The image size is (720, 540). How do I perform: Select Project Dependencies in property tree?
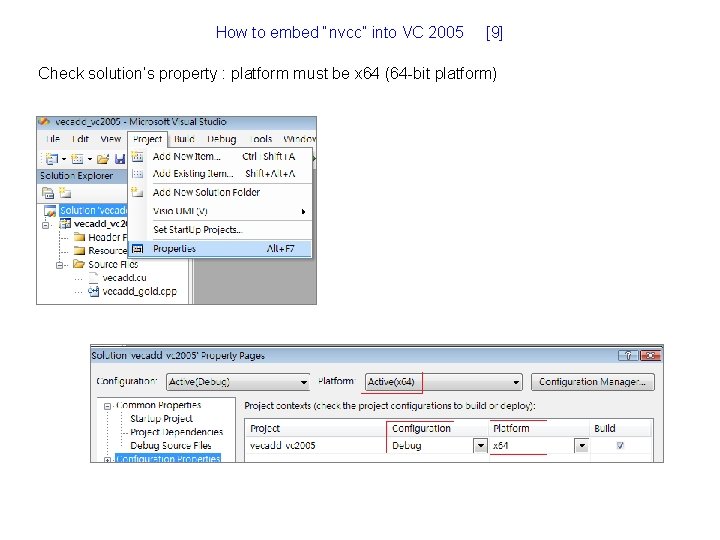pos(176,432)
